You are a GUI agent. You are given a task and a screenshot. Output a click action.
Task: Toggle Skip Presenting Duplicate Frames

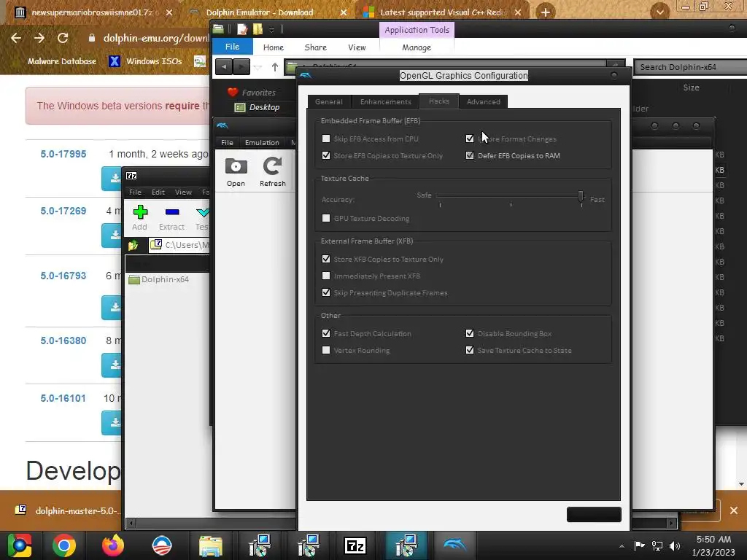(x=326, y=292)
